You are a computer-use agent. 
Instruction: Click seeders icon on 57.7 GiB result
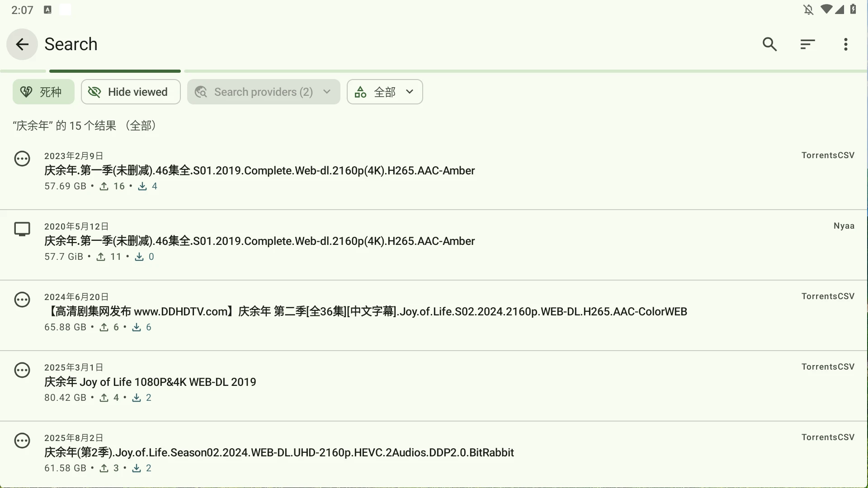(101, 257)
